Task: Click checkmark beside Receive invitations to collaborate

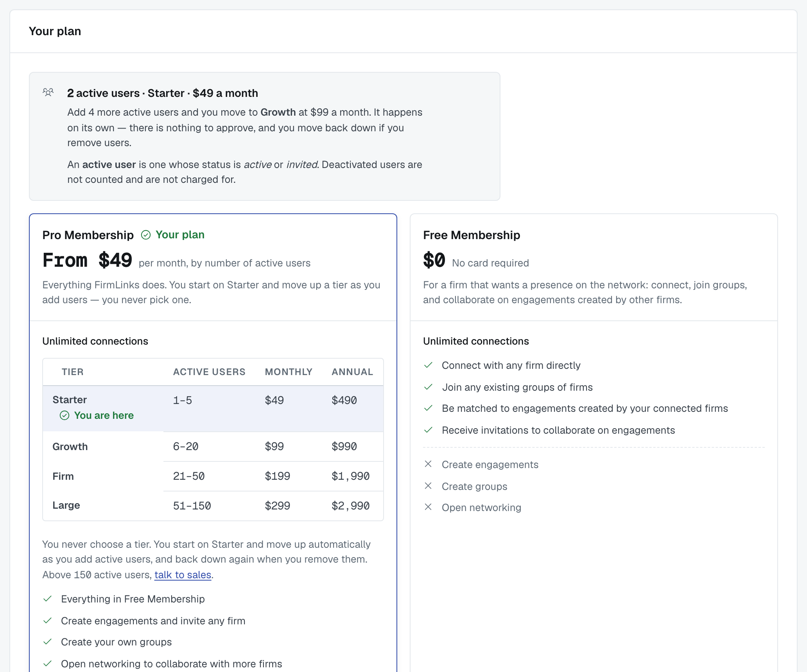Action: coord(428,430)
